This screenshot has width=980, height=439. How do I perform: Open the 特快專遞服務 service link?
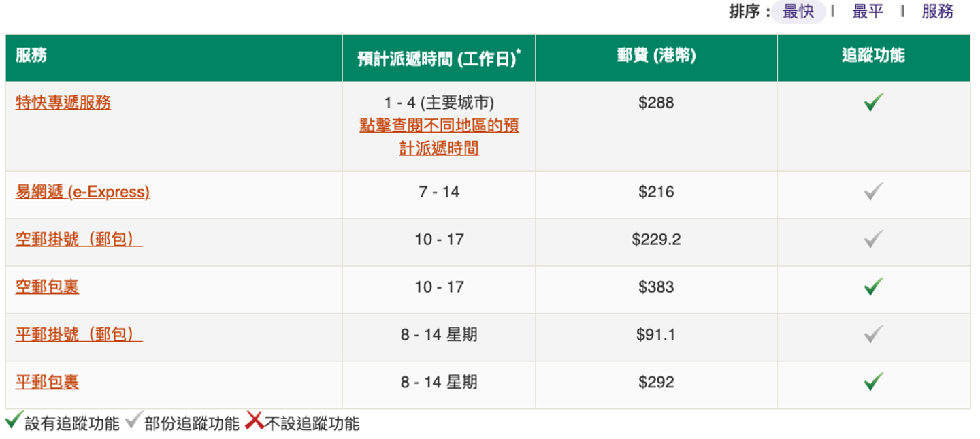(63, 103)
